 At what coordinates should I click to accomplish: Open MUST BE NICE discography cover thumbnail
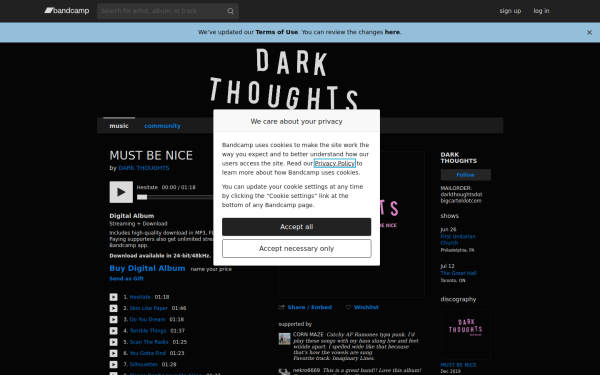466,335
